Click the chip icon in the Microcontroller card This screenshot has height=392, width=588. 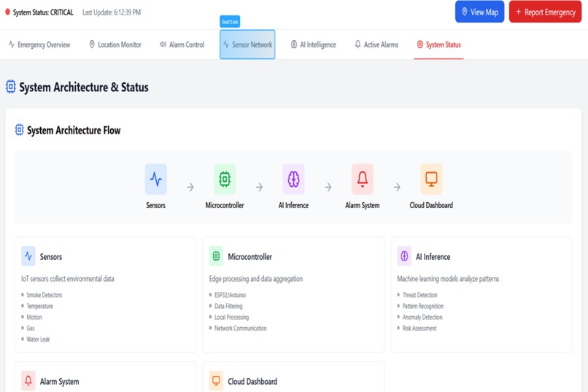216,256
